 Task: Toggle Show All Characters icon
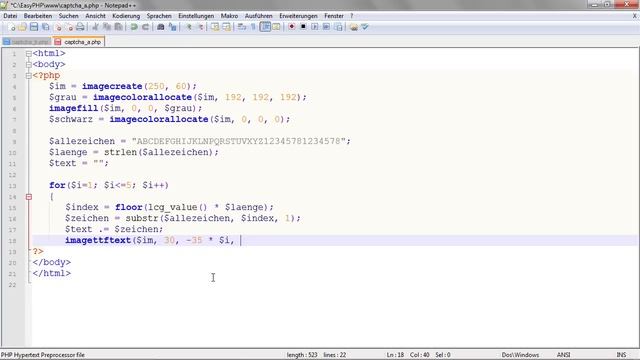coord(253,27)
